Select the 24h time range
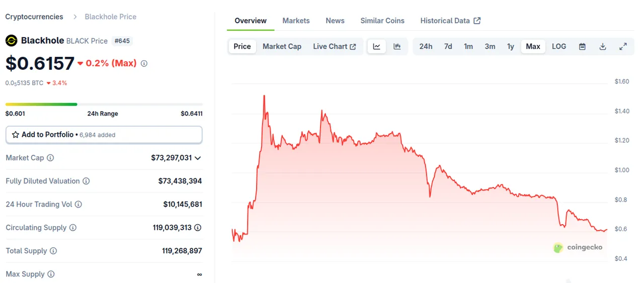The width and height of the screenshot is (644, 283). [x=426, y=46]
